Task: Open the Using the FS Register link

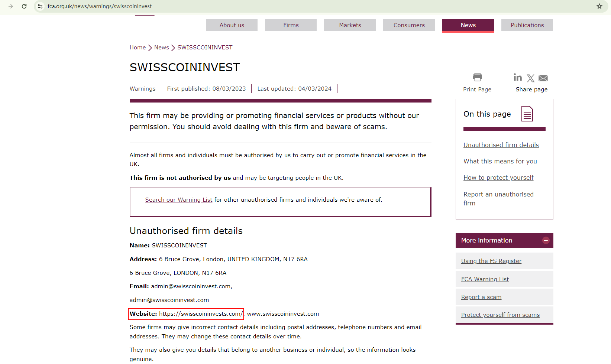Action: click(491, 261)
